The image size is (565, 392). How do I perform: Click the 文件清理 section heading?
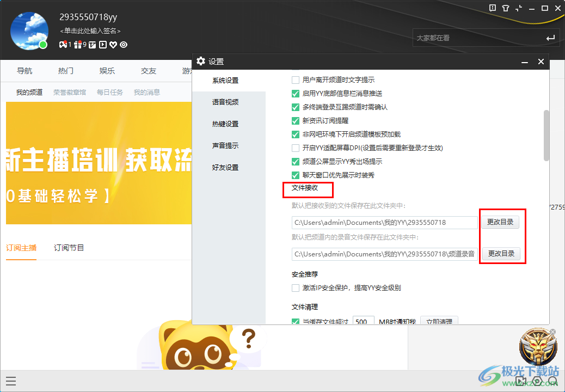305,307
